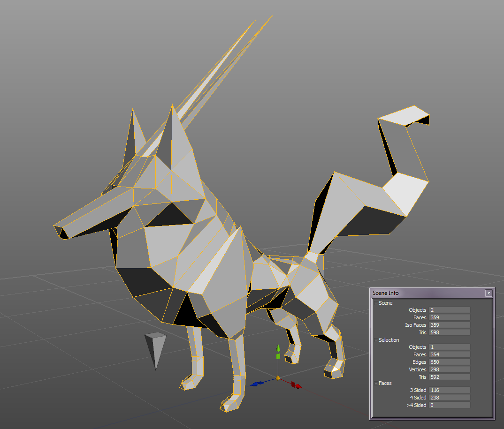Click the orange gizmo center handle

[x=278, y=378]
